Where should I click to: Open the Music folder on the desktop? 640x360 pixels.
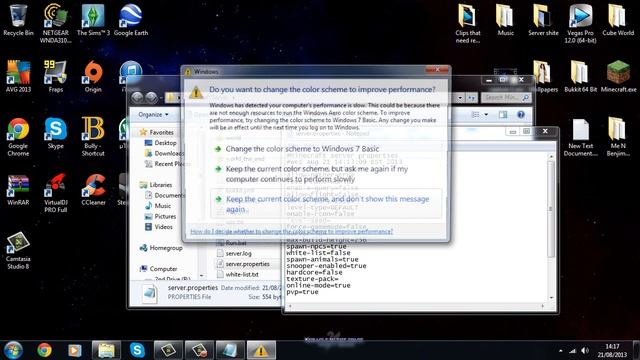505,20
